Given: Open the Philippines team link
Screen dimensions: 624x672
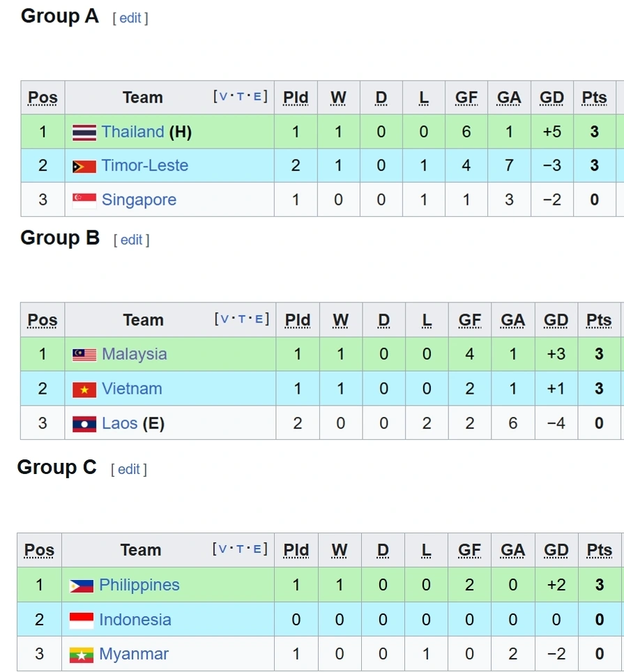Looking at the screenshot, I should point(139,585).
